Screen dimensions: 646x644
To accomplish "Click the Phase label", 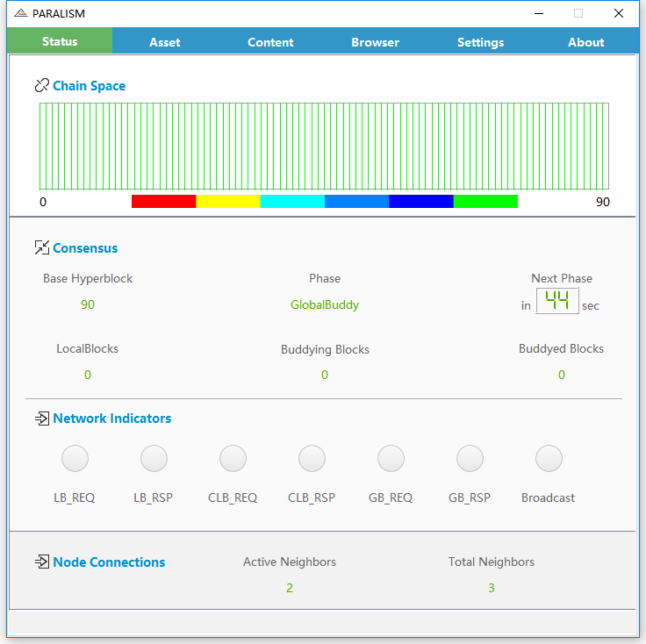I will click(x=325, y=279).
